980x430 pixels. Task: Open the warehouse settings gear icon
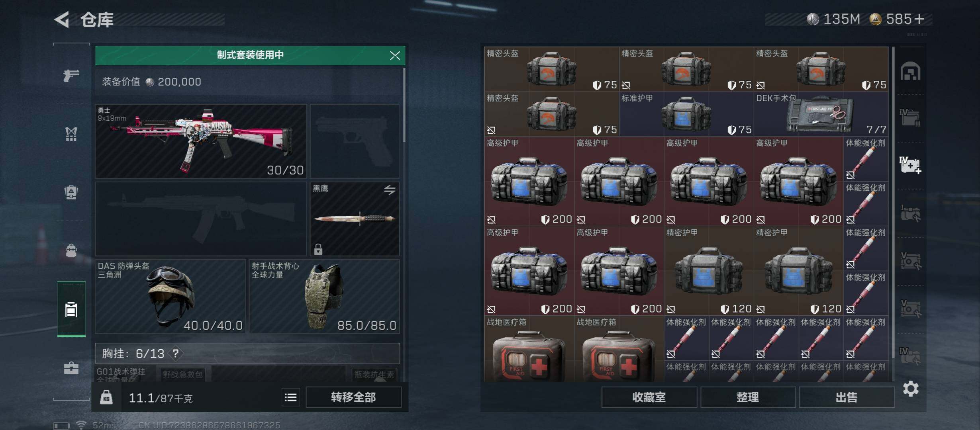(911, 389)
